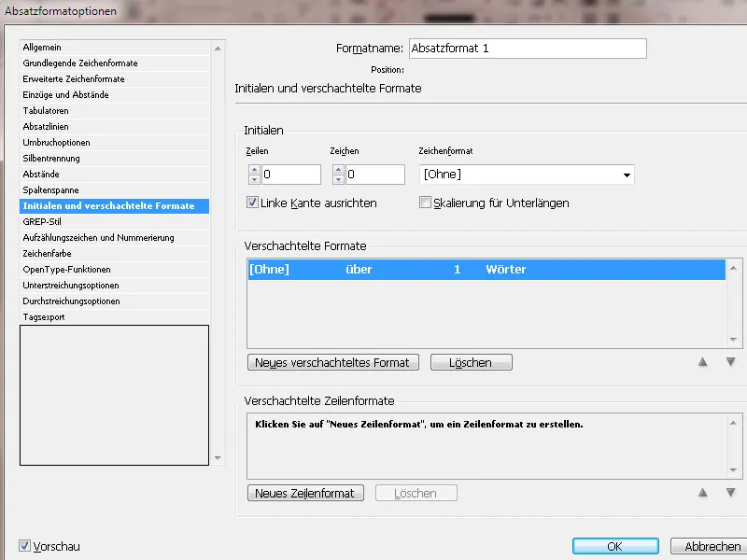Select [Ohne] in nested format row
This screenshot has height=560, width=747.
click(x=269, y=270)
